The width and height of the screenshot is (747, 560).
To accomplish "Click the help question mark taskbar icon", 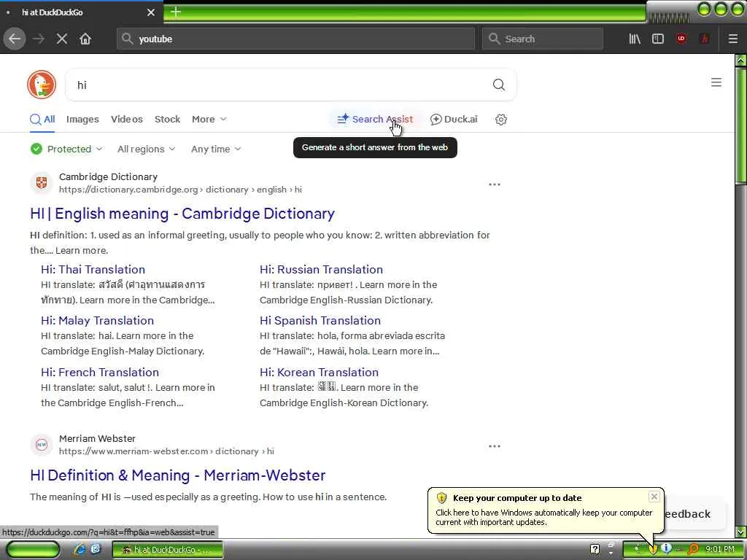I will click(595, 549).
